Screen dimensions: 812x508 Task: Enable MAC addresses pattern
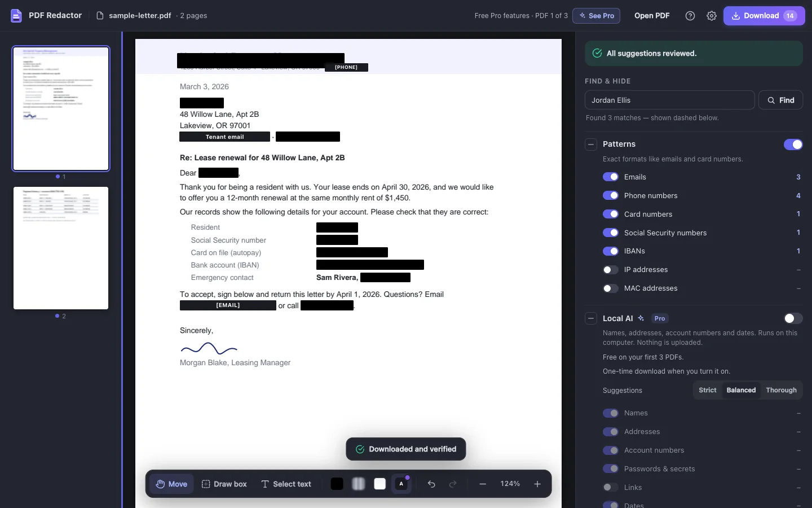click(x=611, y=288)
